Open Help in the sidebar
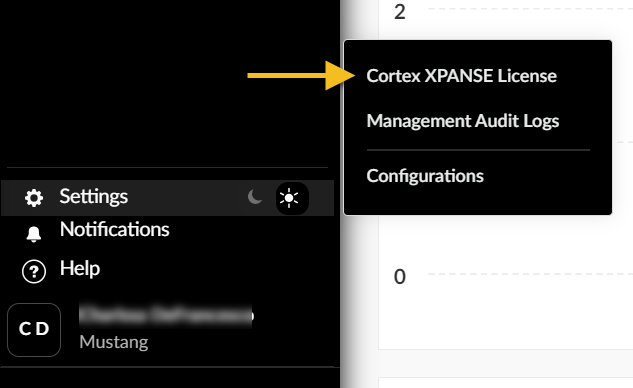The width and height of the screenshot is (633, 388). (x=80, y=268)
